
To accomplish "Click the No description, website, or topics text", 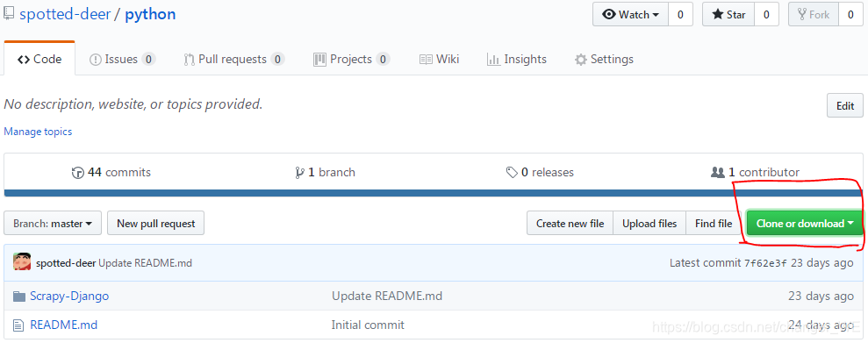I will pyautogui.click(x=133, y=104).
